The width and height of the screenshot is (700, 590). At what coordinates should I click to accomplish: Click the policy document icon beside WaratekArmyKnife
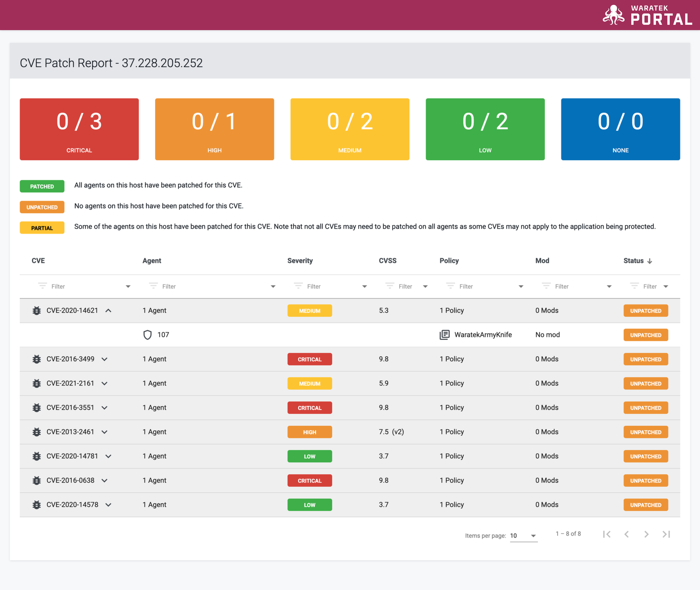coord(444,335)
